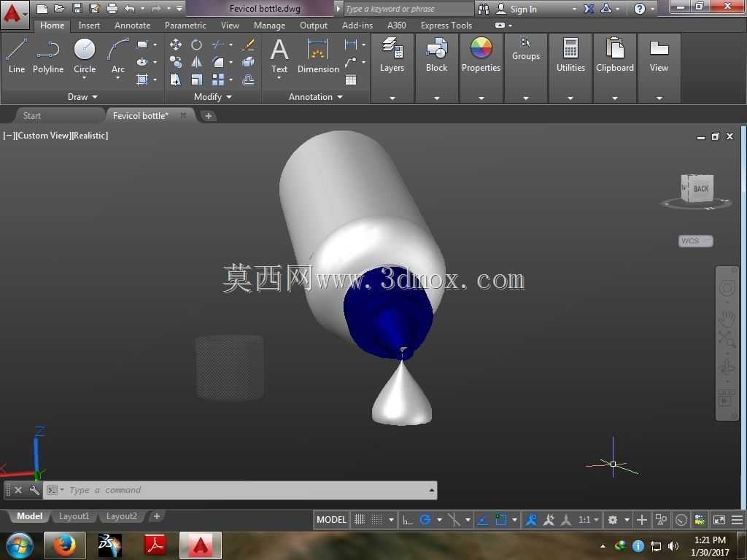747x560 pixels.
Task: Toggle grid display in status bar
Action: pos(359,519)
